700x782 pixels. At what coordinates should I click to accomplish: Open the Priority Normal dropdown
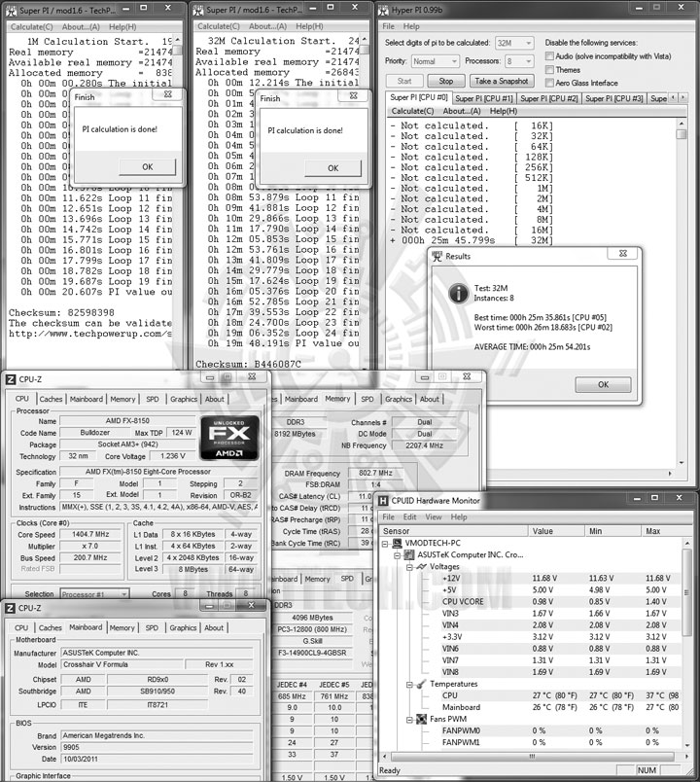click(x=436, y=61)
